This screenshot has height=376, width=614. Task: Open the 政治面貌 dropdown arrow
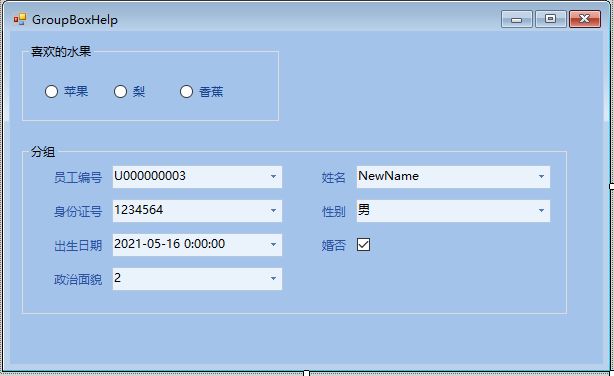(x=273, y=279)
